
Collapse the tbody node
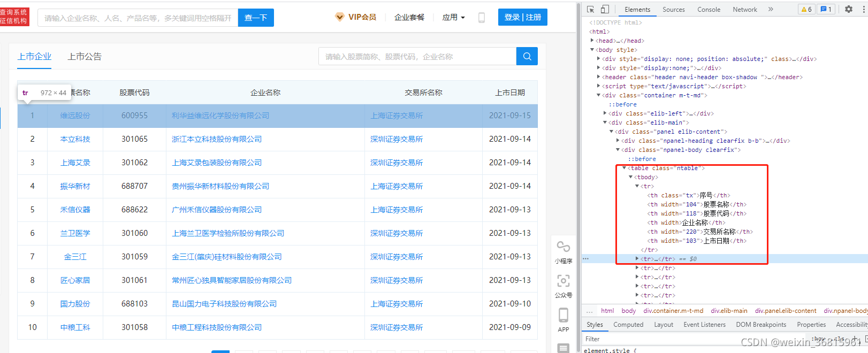630,177
